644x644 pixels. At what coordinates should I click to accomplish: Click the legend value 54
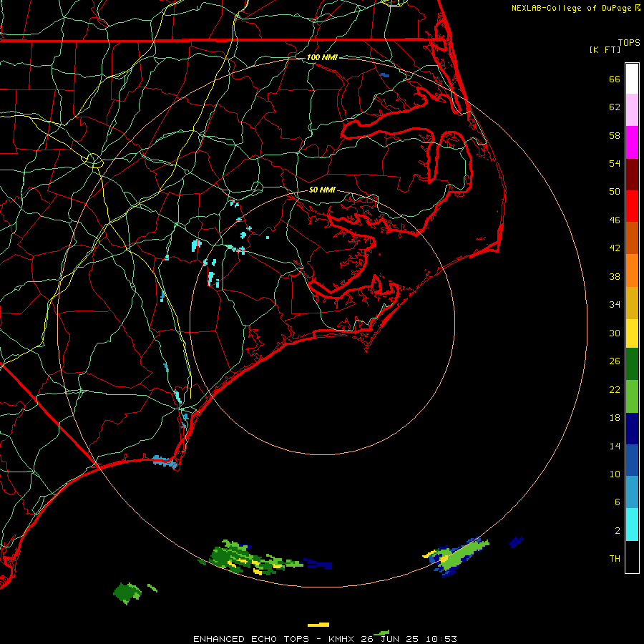tap(615, 163)
